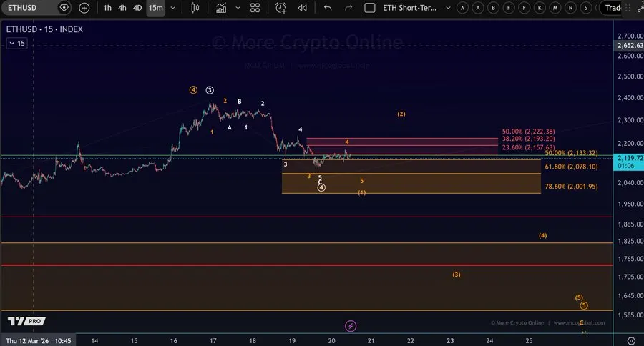
Task: Open the indicator templates grid
Action: pos(255,8)
